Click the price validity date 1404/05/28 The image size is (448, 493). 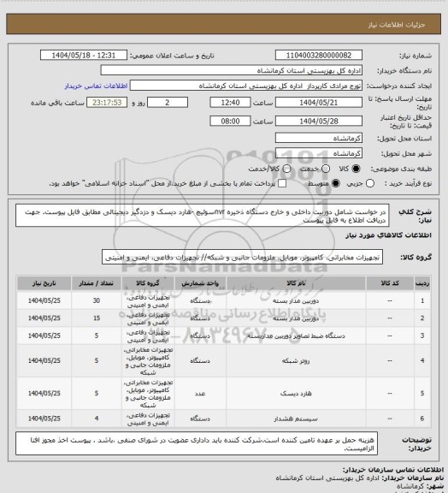click(319, 121)
